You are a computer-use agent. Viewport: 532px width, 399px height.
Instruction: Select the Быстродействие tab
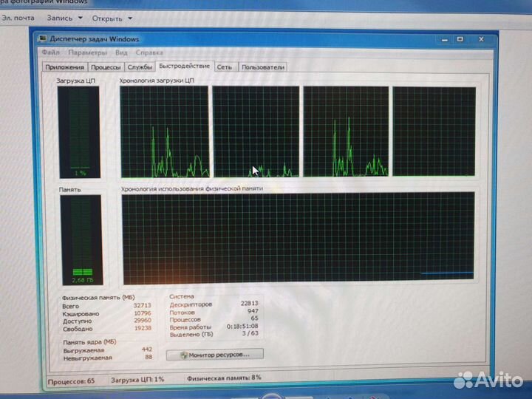tap(184, 66)
